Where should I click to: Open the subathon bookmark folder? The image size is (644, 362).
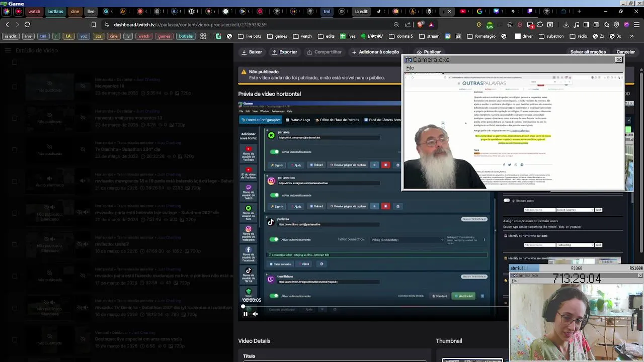click(x=551, y=36)
